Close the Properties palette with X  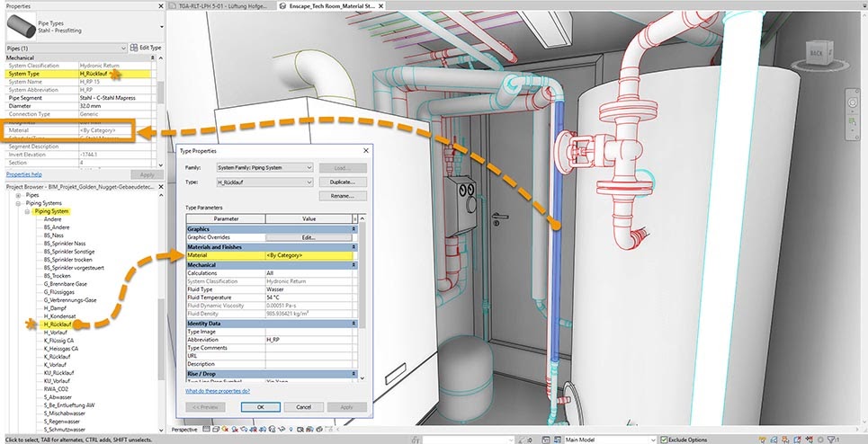159,4
